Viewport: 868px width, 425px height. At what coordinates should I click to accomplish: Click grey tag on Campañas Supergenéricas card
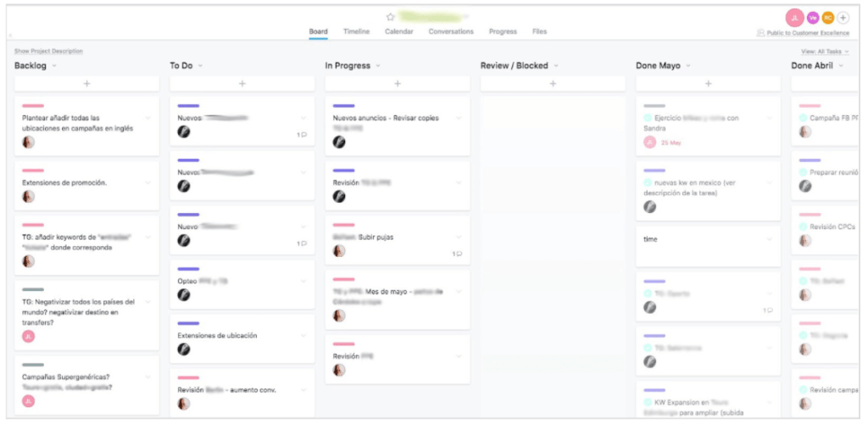pos(33,365)
